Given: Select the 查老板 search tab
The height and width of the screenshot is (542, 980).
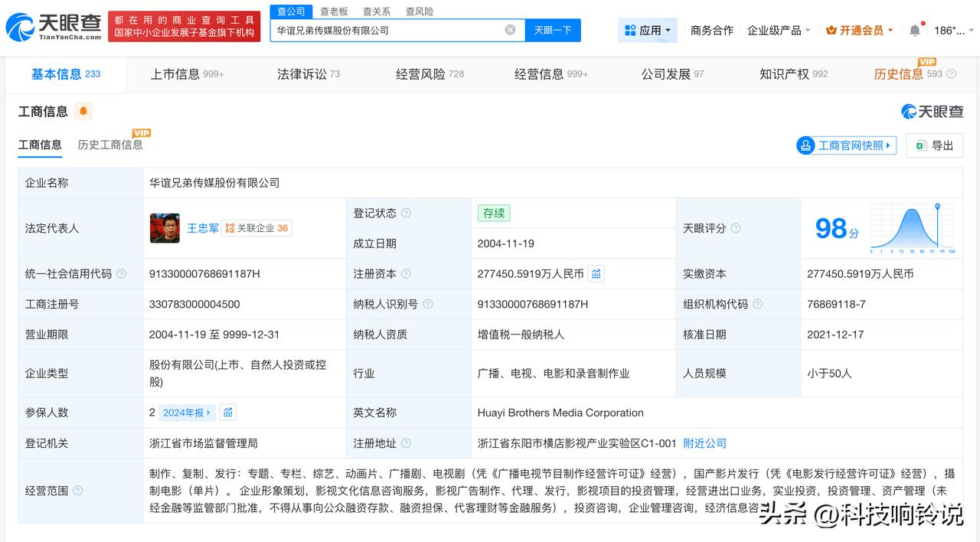Looking at the screenshot, I should click(x=335, y=11).
